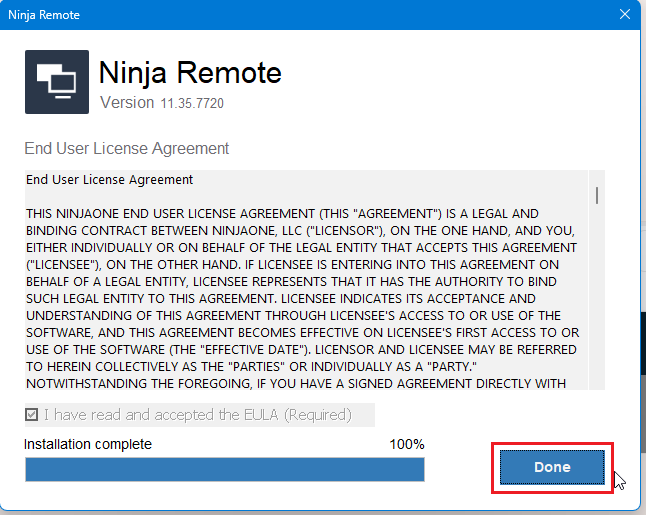Screen dimensions: 646x515
Task: Click the version number 11.35.7720
Action: [x=192, y=103]
